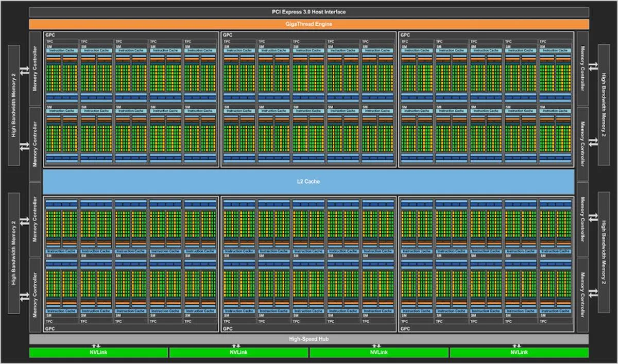The width and height of the screenshot is (618, 364).
Task: Select the gray High-Speed Hub bar
Action: click(x=309, y=339)
